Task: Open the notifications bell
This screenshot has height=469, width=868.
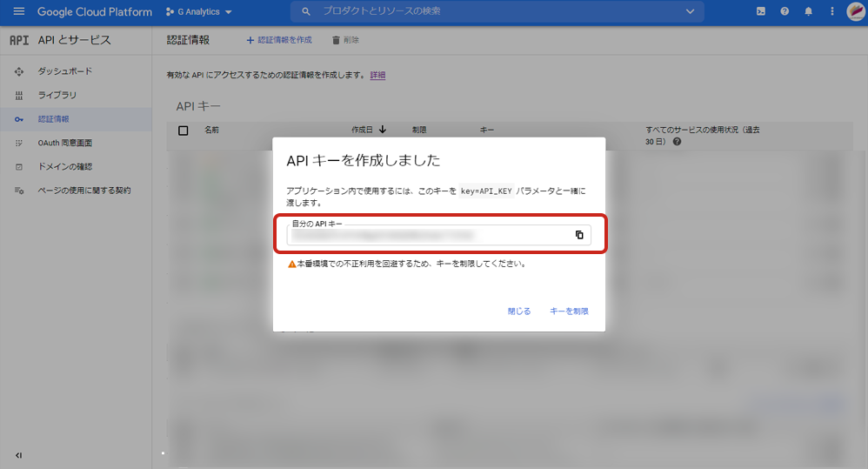Action: [808, 11]
